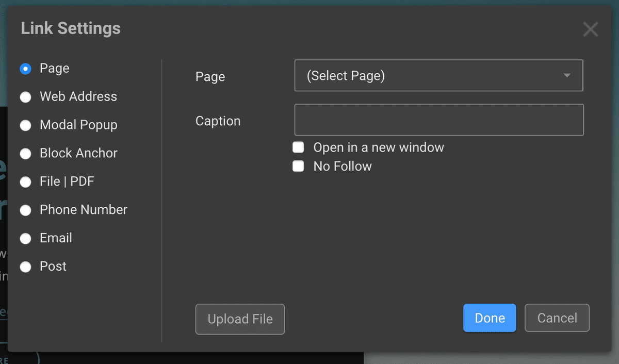This screenshot has width=619, height=364.
Task: Select the Modal Popup radio button
Action: 25,125
